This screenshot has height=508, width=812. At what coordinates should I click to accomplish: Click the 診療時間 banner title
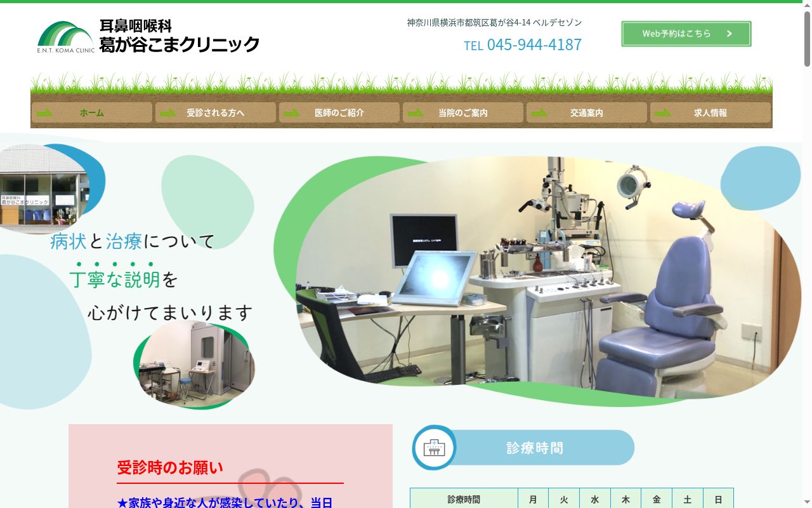click(x=535, y=448)
